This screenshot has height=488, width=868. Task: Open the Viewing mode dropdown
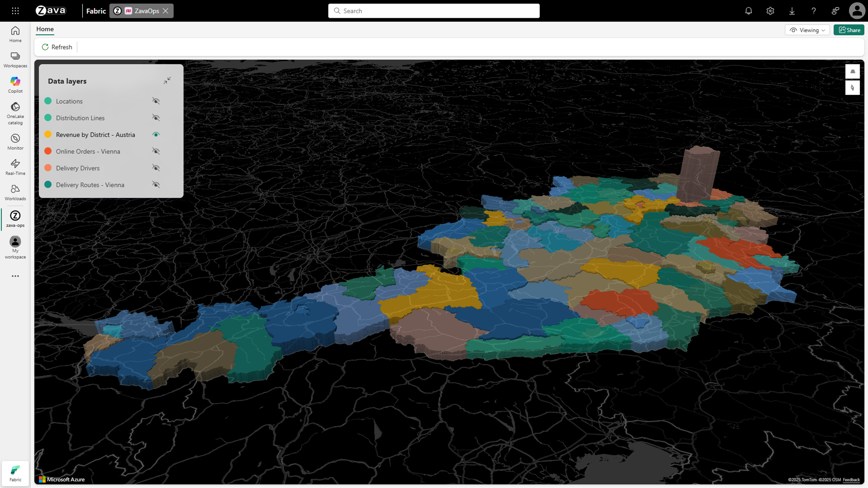tap(807, 30)
